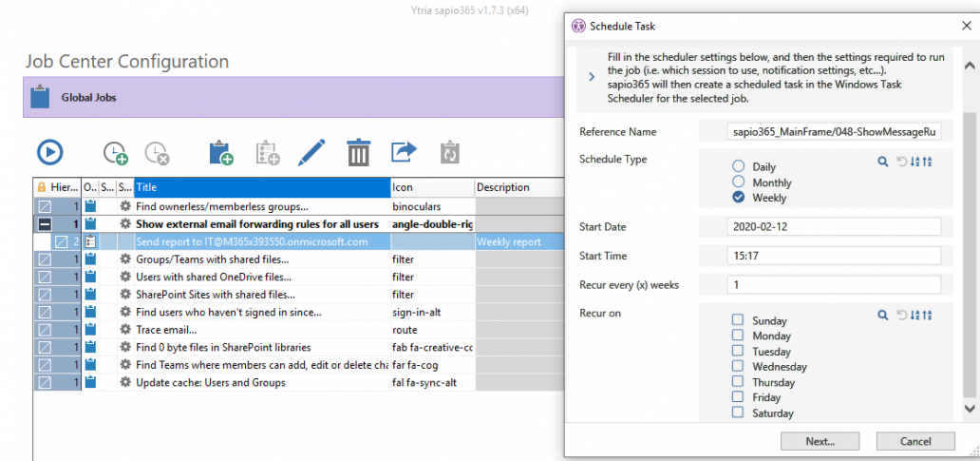The width and height of the screenshot is (980, 461).
Task: Export the job with share-arrow icon
Action: pyautogui.click(x=404, y=152)
